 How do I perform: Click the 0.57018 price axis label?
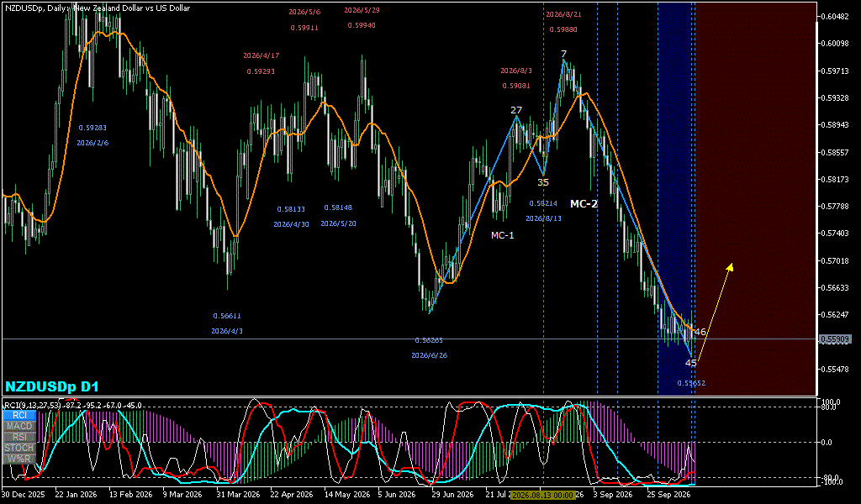[x=835, y=260]
